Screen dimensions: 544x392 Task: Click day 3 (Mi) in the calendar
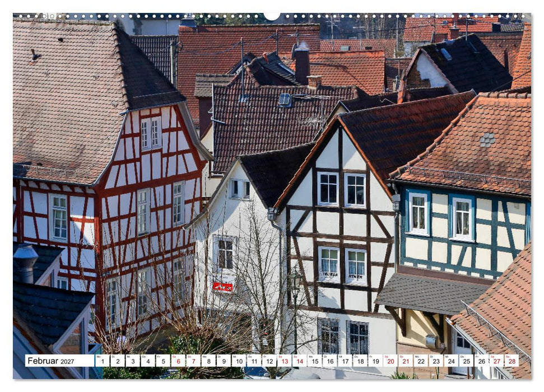pyautogui.click(x=133, y=361)
